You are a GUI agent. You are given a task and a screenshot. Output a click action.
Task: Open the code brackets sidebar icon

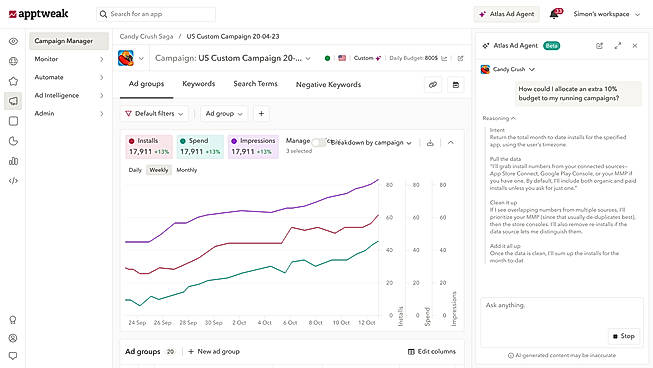click(x=13, y=181)
